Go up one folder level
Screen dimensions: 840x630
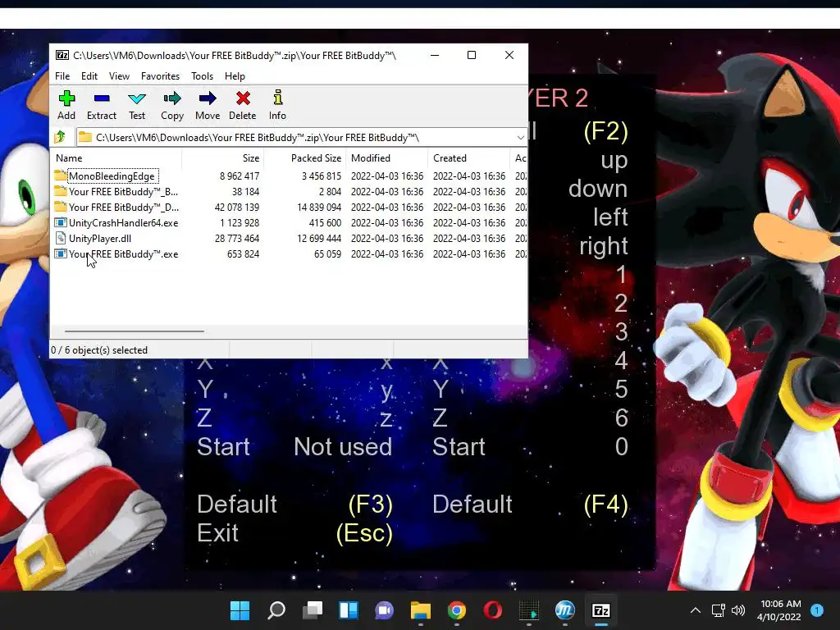[x=60, y=138]
